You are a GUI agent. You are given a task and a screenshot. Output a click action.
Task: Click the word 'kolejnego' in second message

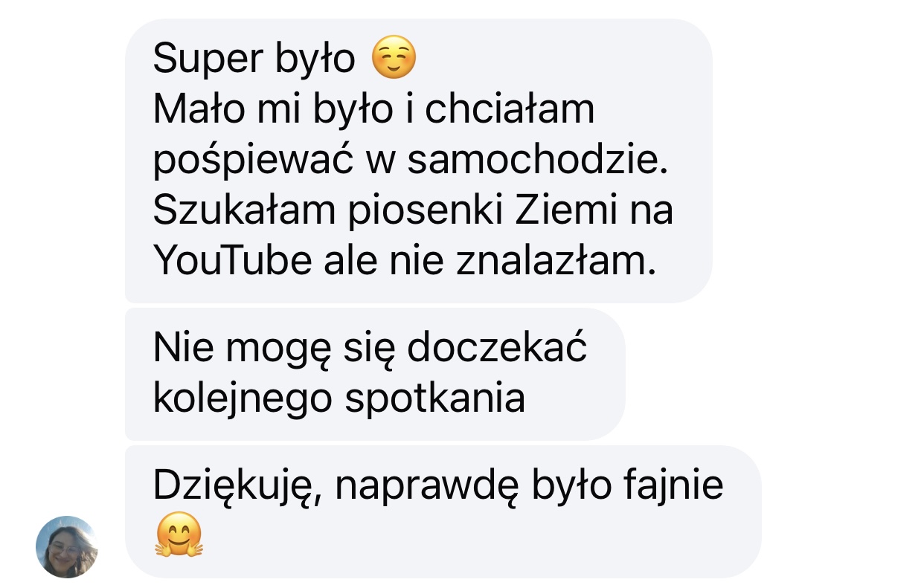click(243, 401)
